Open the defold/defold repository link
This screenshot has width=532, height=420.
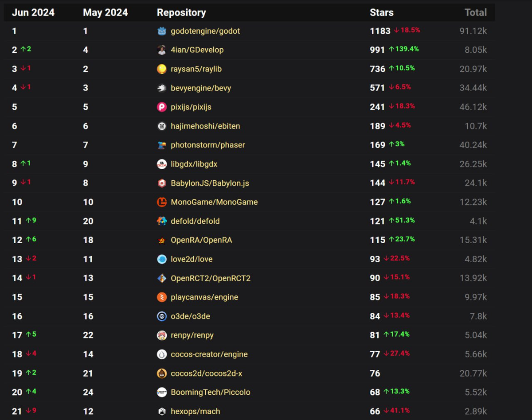[195, 221]
